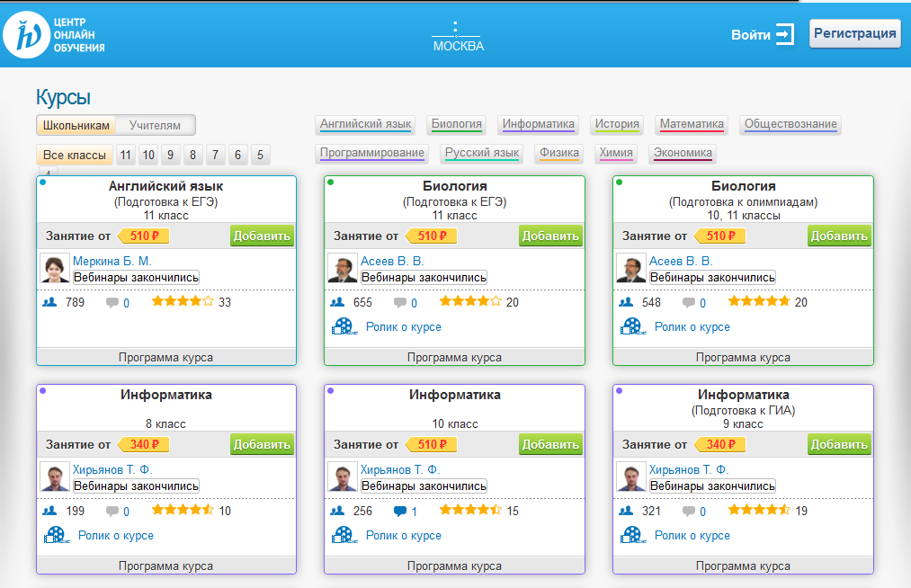Viewport: 911px width, 588px height.
Task: Add Информатика ГИА course with Добавить
Action: (x=839, y=444)
